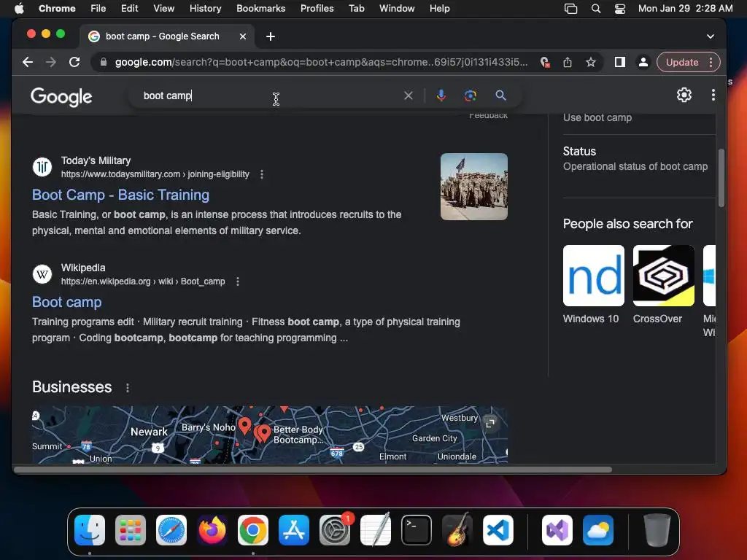Screen dimensions: 747x560
Task: Launch Visual Studio Code from Dock
Action: click(x=498, y=530)
